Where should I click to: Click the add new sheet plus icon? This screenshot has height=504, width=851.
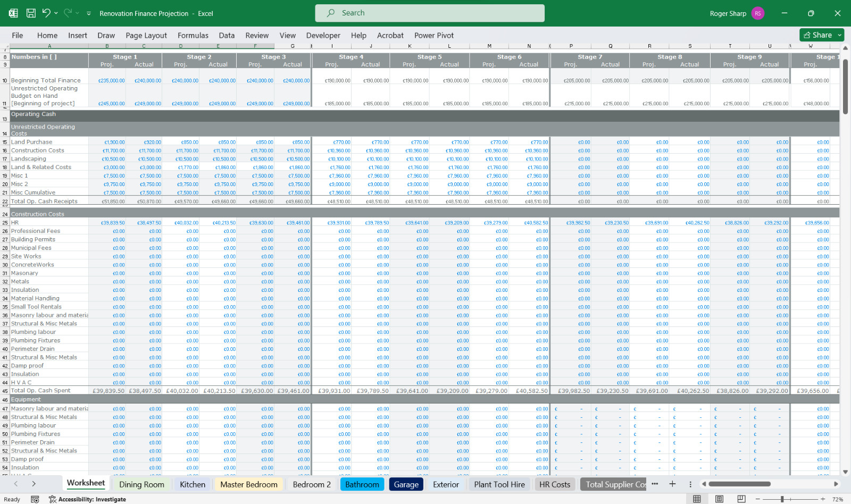click(672, 484)
